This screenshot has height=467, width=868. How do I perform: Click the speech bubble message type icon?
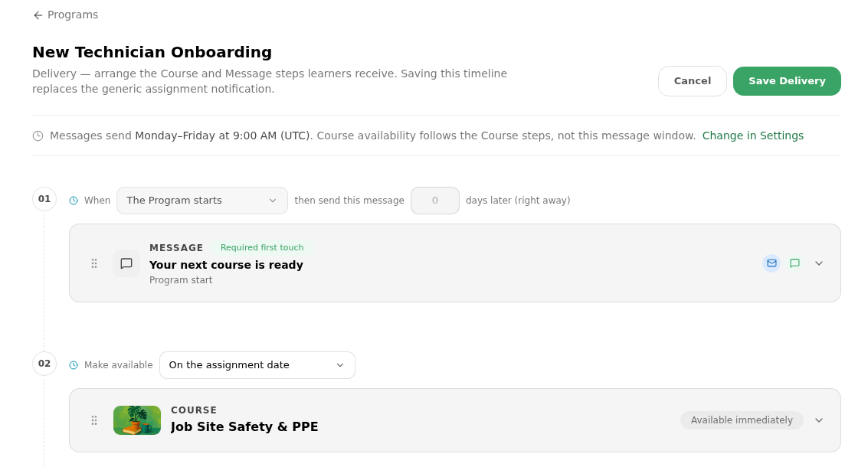(126, 263)
